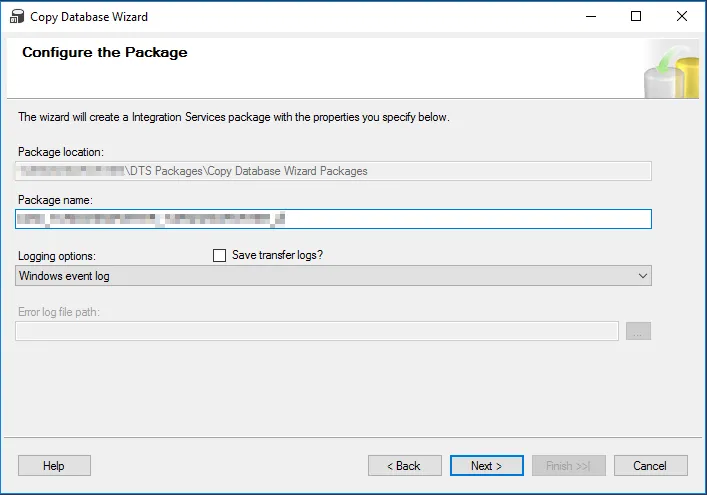Click the database wizard graphic in the header
The height and width of the screenshot is (495, 707).
pos(671,68)
